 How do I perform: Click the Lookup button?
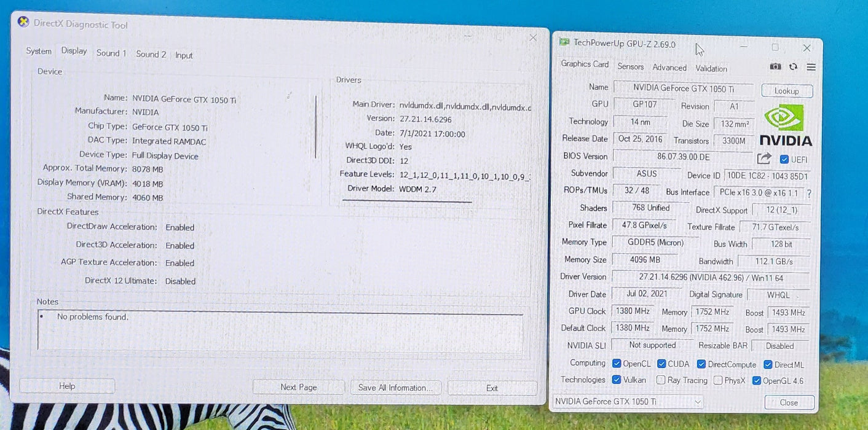(786, 91)
